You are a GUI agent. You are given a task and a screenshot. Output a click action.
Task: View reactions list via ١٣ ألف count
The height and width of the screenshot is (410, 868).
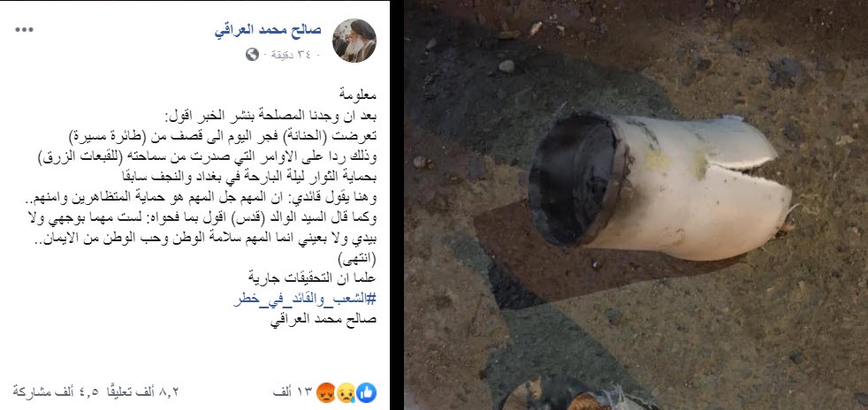coord(293,391)
